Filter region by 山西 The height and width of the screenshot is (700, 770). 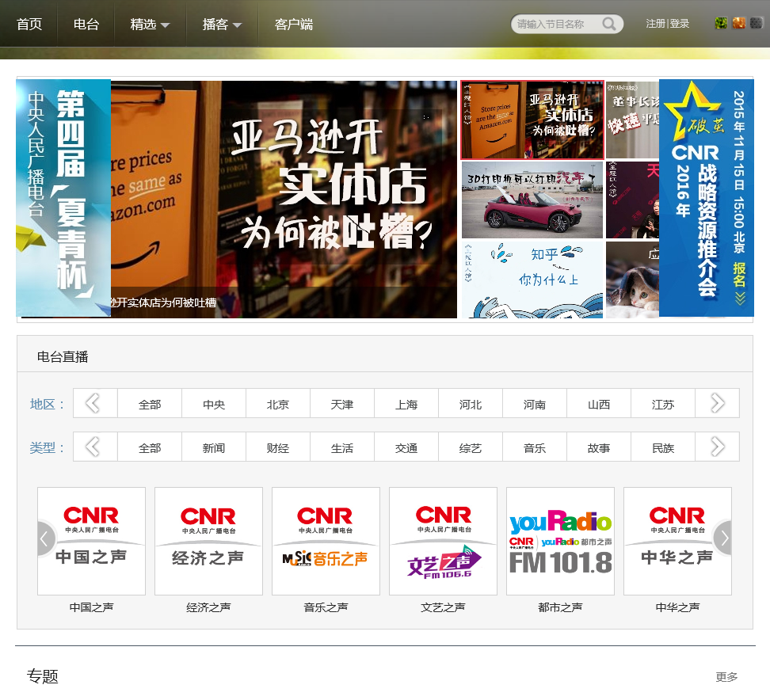[599, 405]
